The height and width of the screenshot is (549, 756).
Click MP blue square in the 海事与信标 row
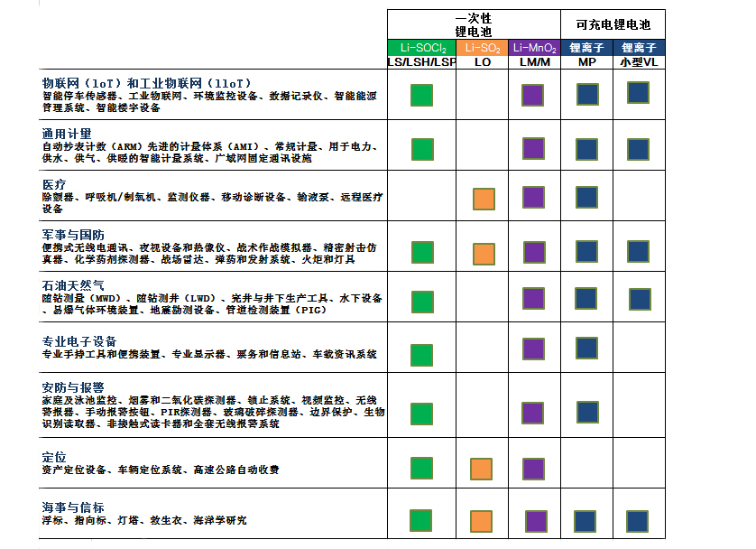(585, 522)
